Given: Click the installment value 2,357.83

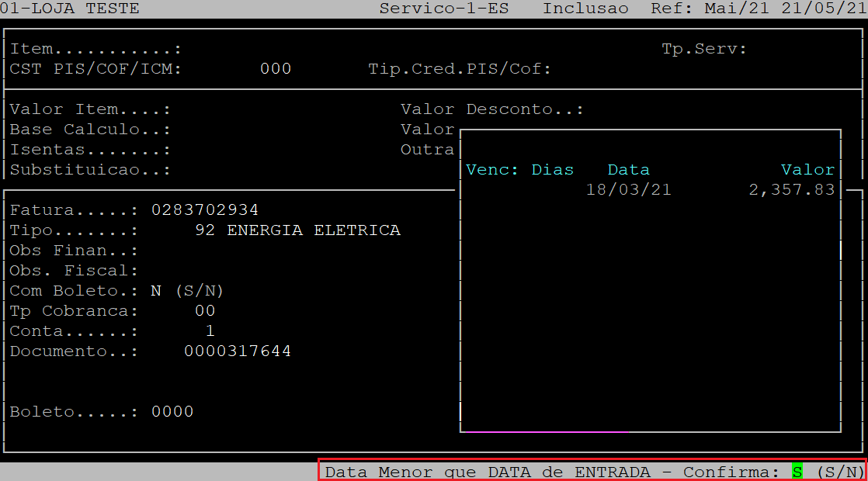Looking at the screenshot, I should tap(792, 190).
